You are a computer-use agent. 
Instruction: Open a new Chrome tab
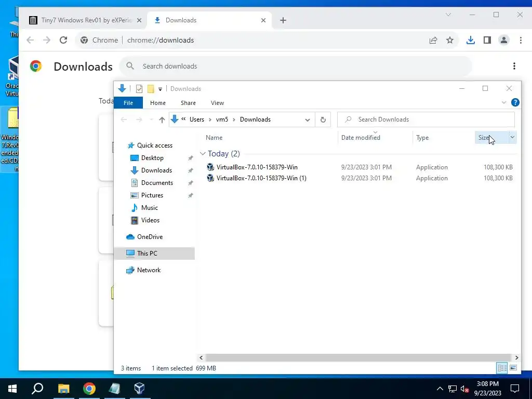pos(283,20)
